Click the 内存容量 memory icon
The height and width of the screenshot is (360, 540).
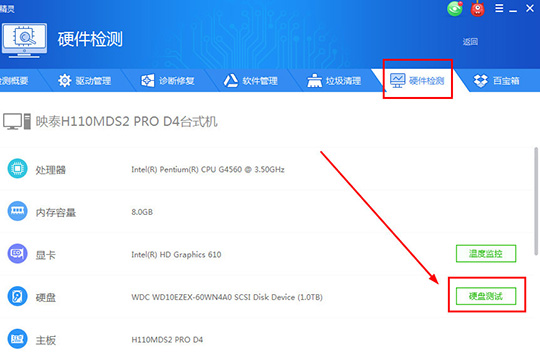click(18, 211)
